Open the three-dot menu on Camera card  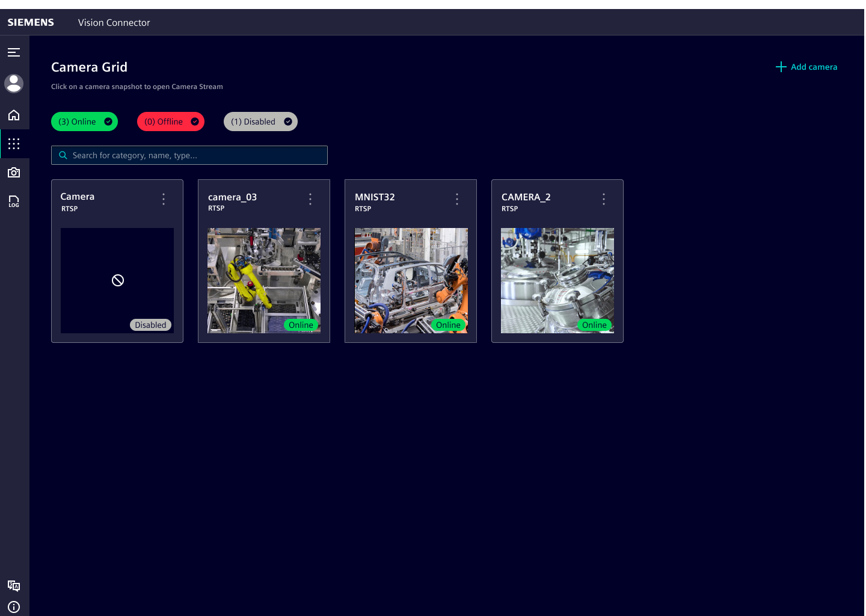(x=164, y=199)
